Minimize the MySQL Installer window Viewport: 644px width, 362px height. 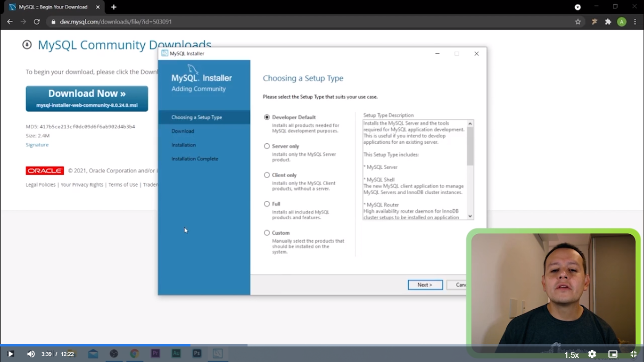438,54
